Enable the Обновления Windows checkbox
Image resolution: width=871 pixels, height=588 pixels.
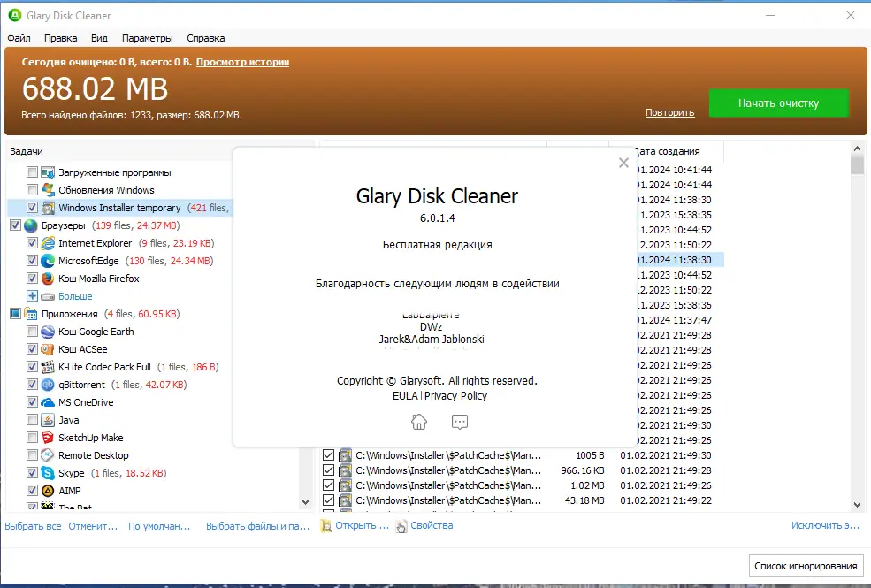pyautogui.click(x=32, y=190)
